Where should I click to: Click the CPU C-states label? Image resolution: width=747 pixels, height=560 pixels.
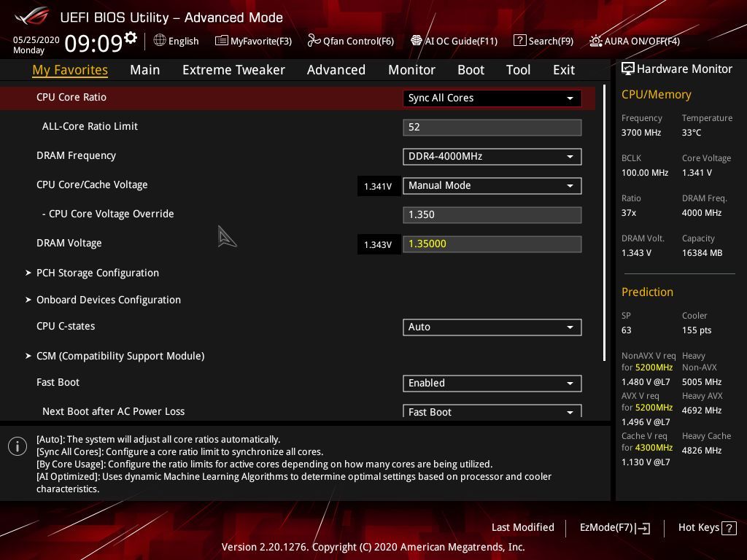tap(66, 326)
